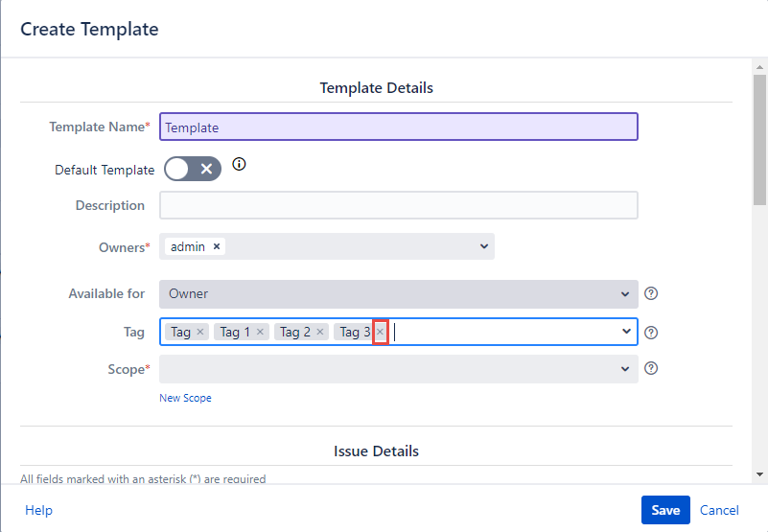The image size is (768, 532).
Task: Click info icon beside Default Template
Action: point(240,165)
